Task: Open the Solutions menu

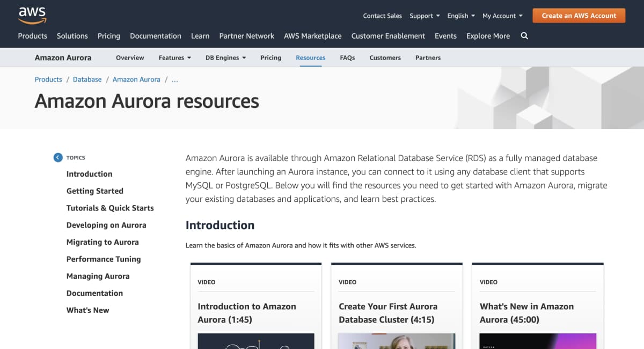Action: click(x=72, y=36)
